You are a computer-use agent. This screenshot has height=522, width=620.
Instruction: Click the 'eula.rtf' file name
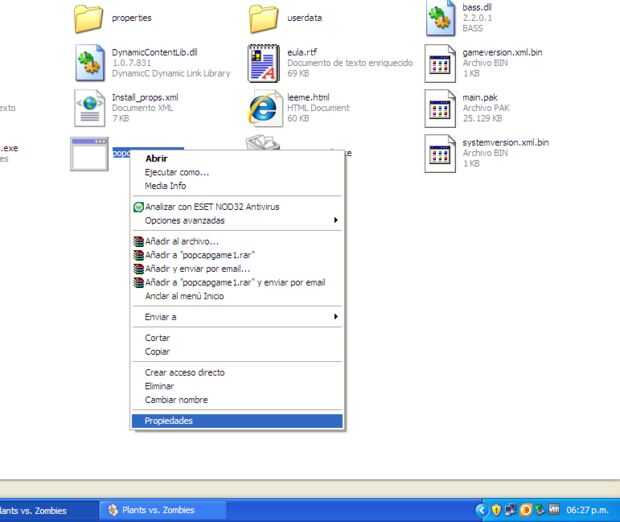tap(302, 53)
